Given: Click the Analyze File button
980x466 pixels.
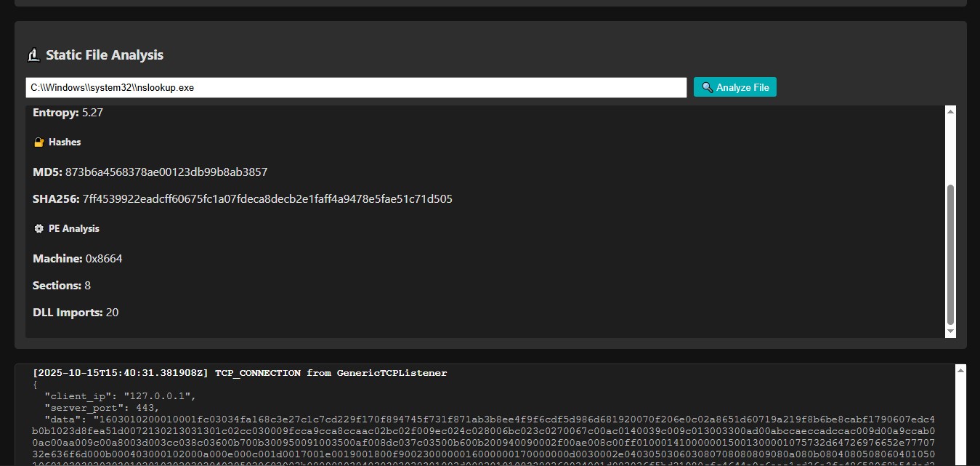Looking at the screenshot, I should coord(735,87).
